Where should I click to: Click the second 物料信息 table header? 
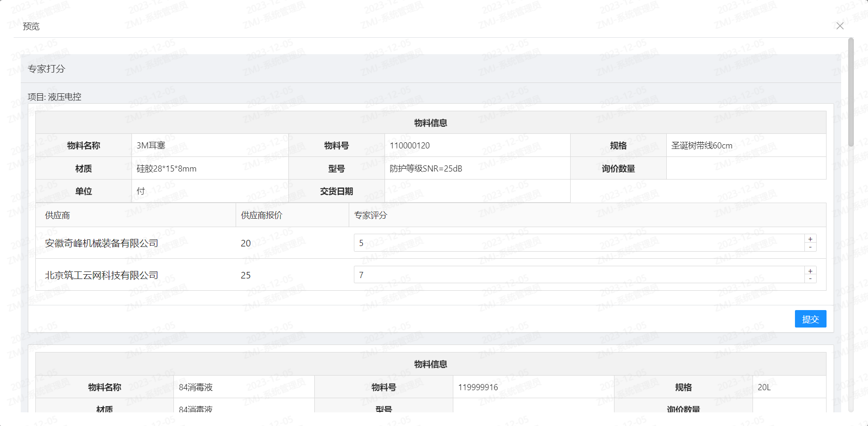[431, 364]
